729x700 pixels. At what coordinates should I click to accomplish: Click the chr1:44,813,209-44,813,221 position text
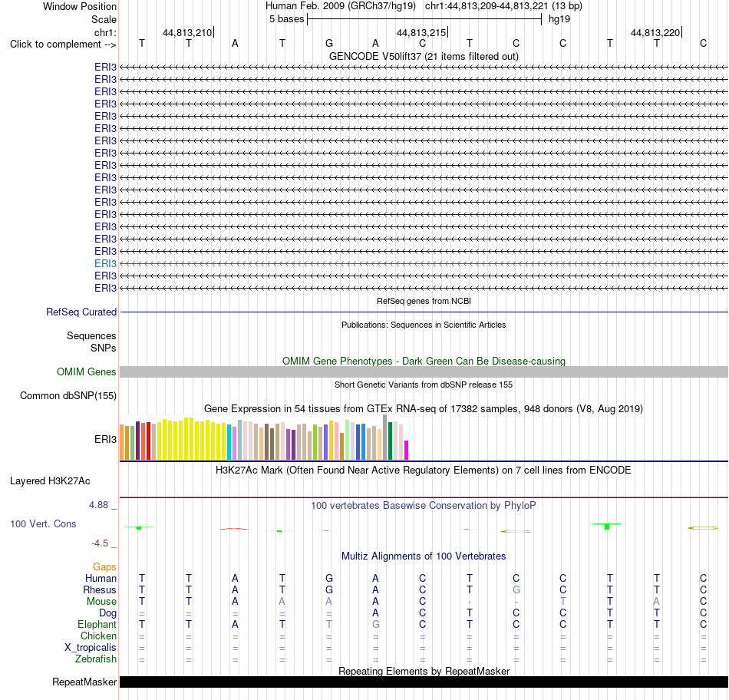503,6
